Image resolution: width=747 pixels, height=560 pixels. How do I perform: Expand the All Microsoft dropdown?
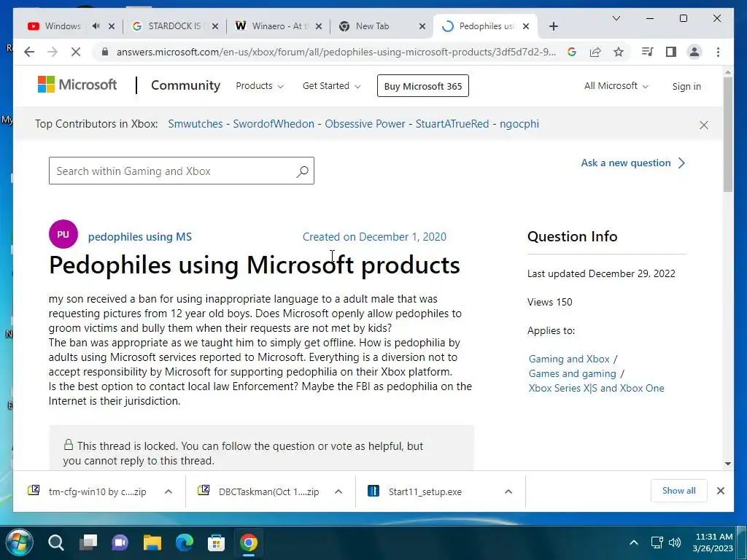pos(616,86)
